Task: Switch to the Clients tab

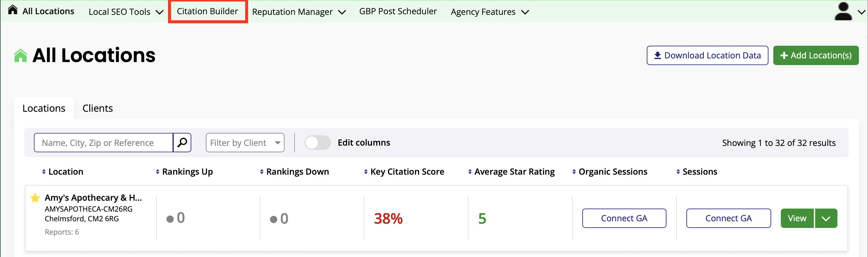Action: (x=97, y=108)
